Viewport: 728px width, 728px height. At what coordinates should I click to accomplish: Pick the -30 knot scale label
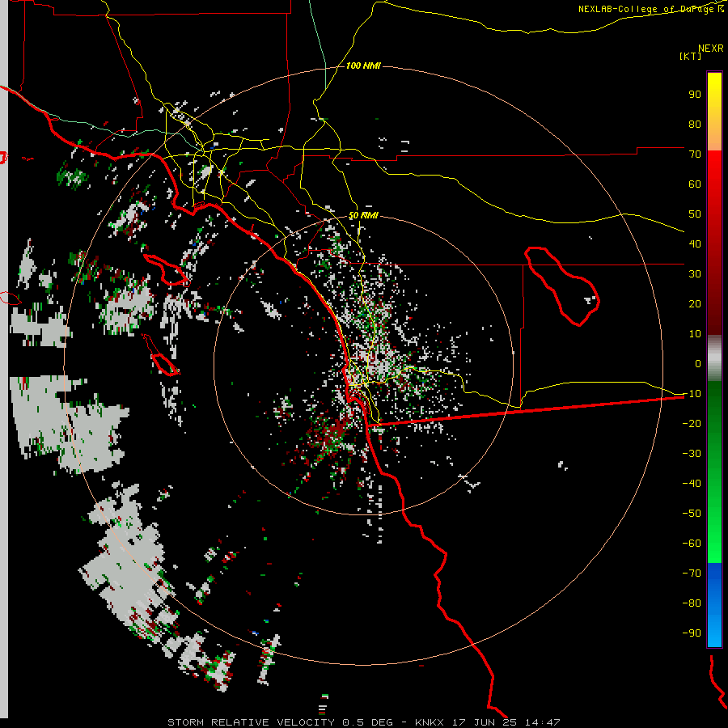click(x=692, y=454)
